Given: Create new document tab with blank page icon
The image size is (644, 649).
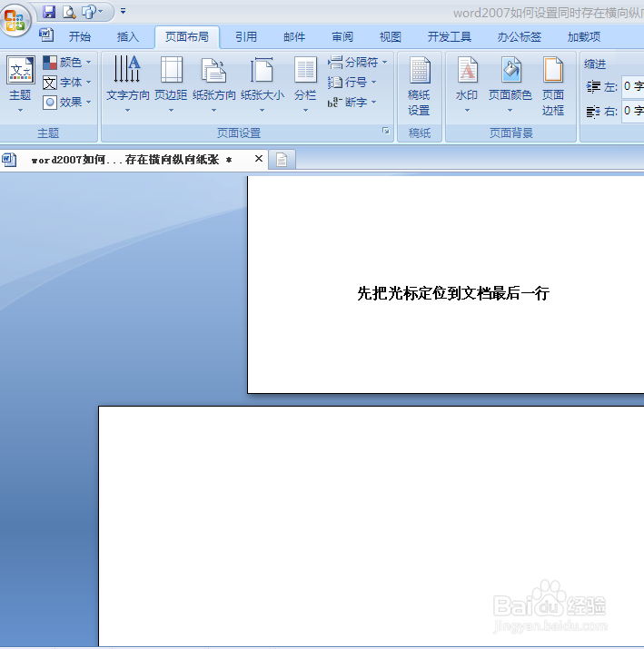Looking at the screenshot, I should pos(282,160).
